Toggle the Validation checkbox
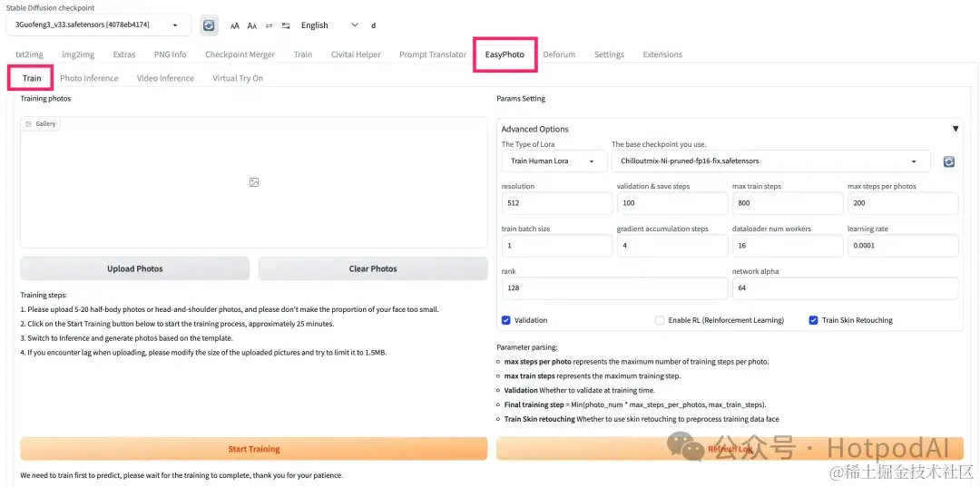This screenshot has width=980, height=487. click(x=506, y=320)
